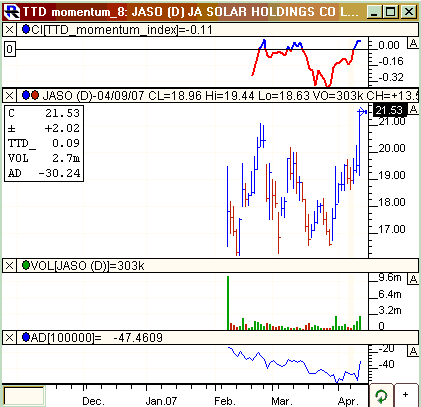Screen dimensions: 421x407
Task: Toggle auto-scale A button for price pane
Action: (413, 109)
